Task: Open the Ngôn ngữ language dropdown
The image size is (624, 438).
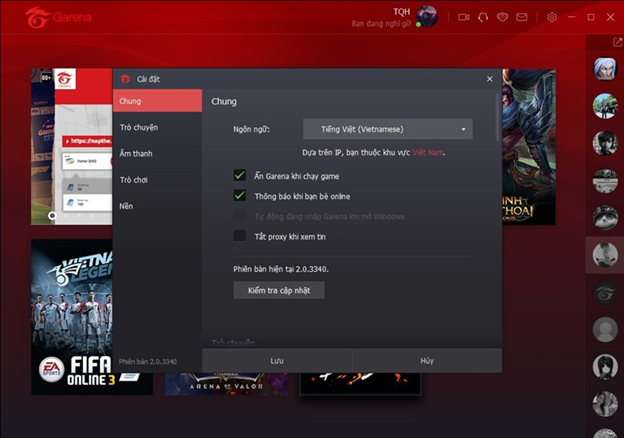Action: [388, 129]
